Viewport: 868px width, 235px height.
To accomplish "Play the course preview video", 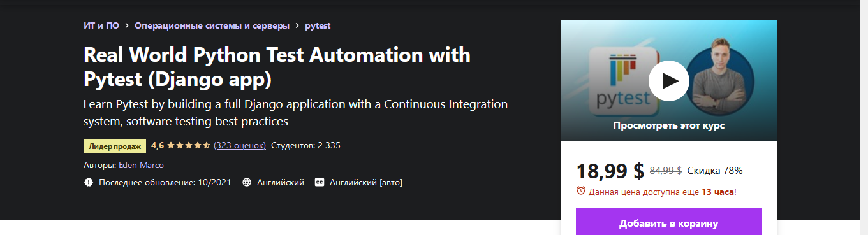I will tap(668, 80).
